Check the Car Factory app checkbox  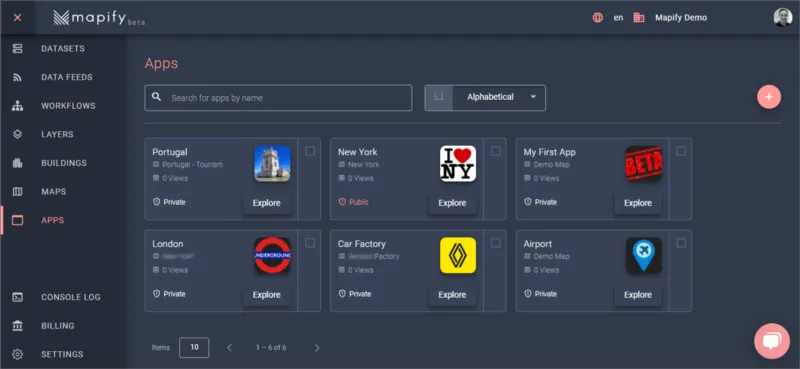(495, 243)
